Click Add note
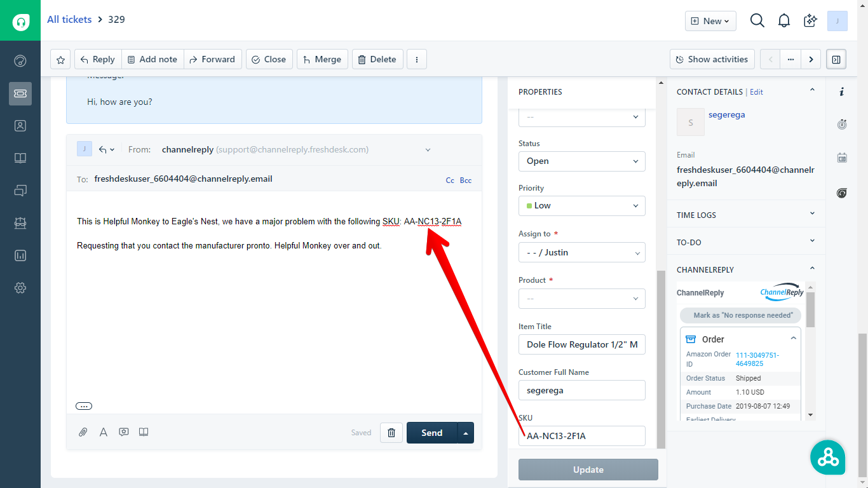868x488 pixels. coord(153,59)
